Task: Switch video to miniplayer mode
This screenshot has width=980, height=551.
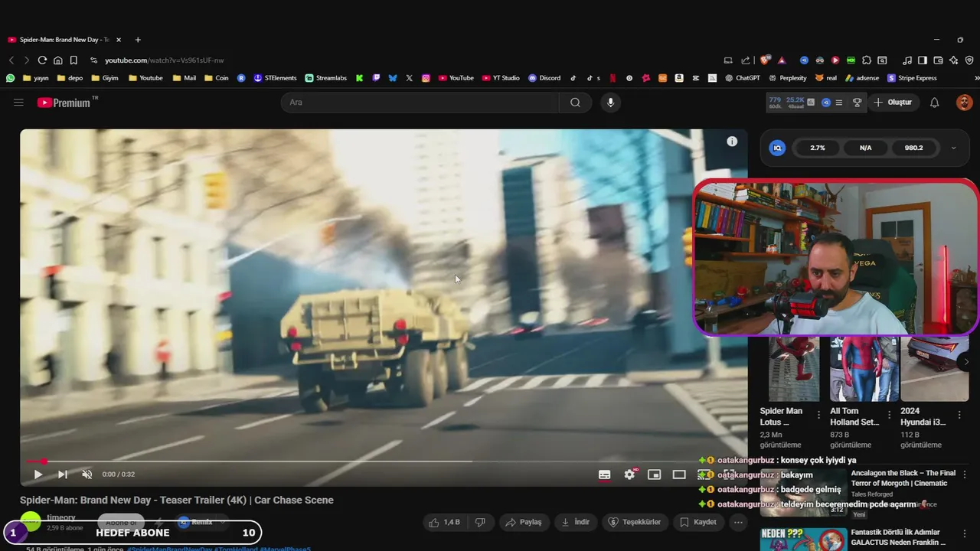Action: (x=654, y=474)
